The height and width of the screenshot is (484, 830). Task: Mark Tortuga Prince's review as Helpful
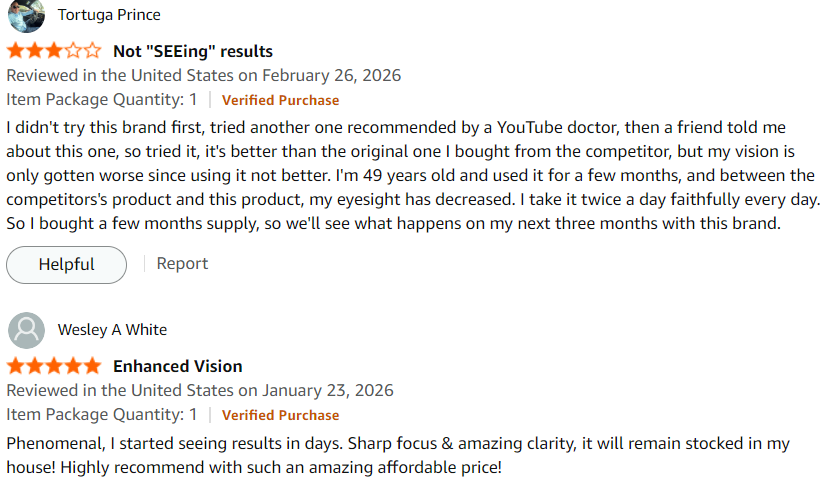(x=67, y=265)
